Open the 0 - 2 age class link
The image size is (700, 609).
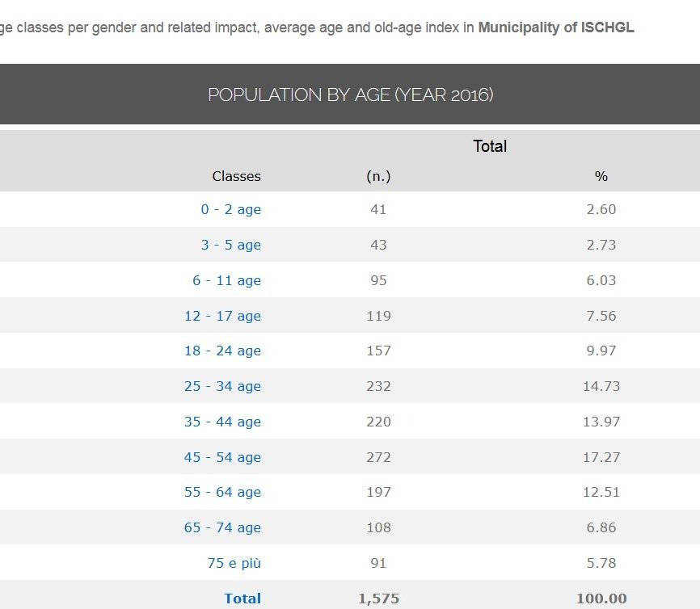230,209
